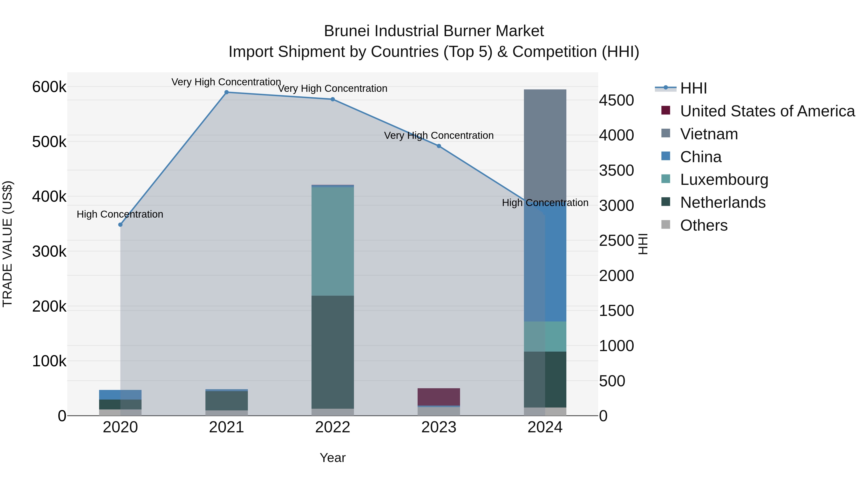This screenshot has width=868, height=488.
Task: Click the Luxembourg bar segment in 2022
Action: pyautogui.click(x=332, y=241)
